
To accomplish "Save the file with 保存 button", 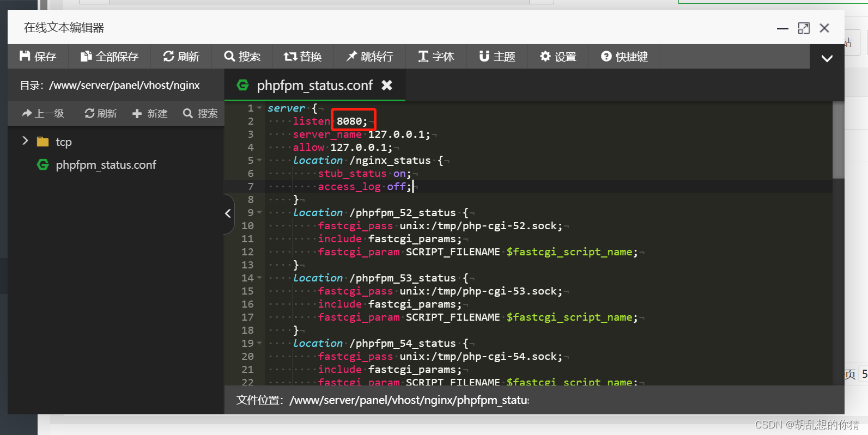I will pos(38,57).
